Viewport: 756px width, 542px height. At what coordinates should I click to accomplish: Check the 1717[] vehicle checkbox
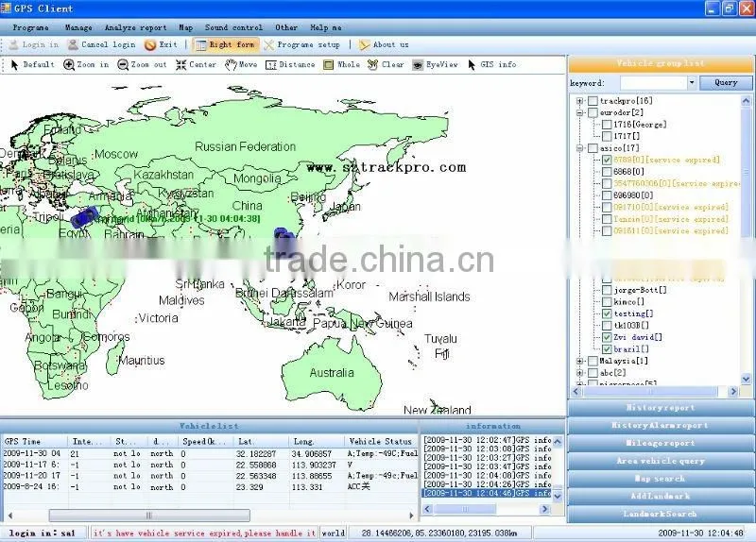point(607,136)
